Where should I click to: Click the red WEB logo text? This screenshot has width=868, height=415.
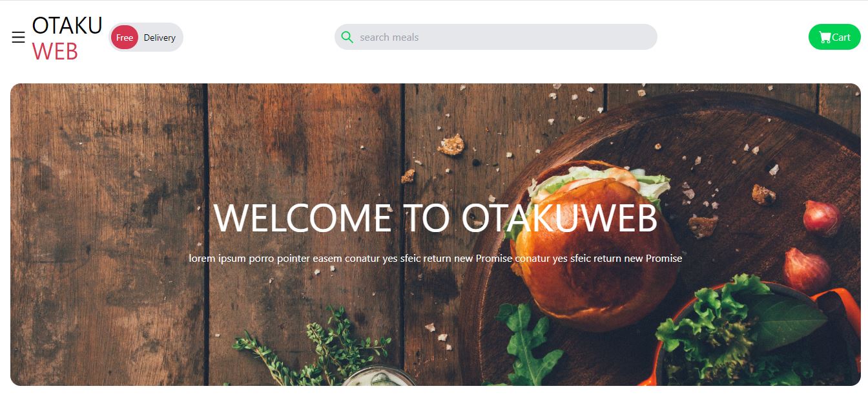tap(55, 51)
